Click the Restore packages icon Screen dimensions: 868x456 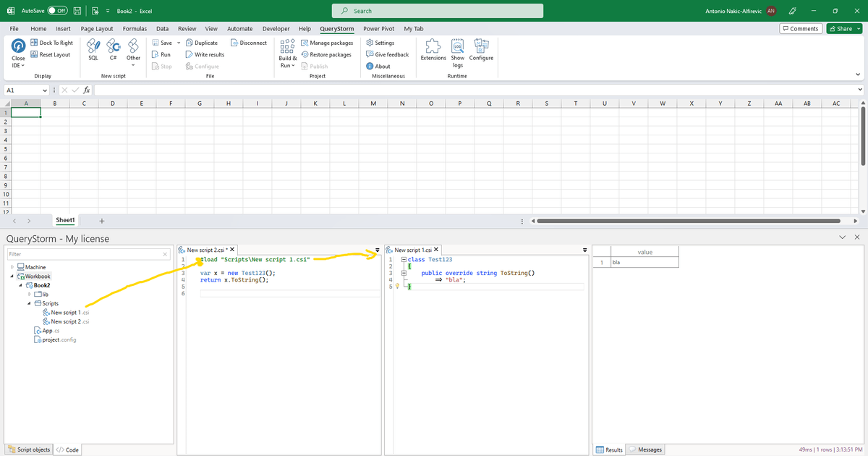(325, 54)
